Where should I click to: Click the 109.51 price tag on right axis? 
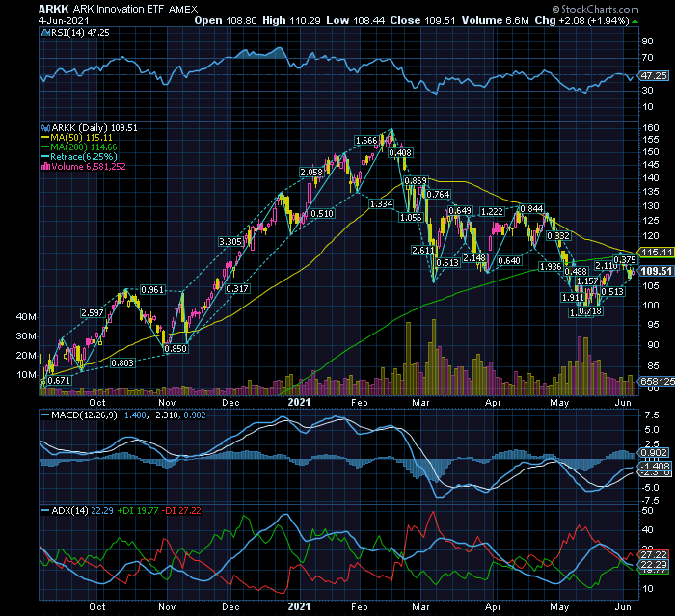coord(656,271)
